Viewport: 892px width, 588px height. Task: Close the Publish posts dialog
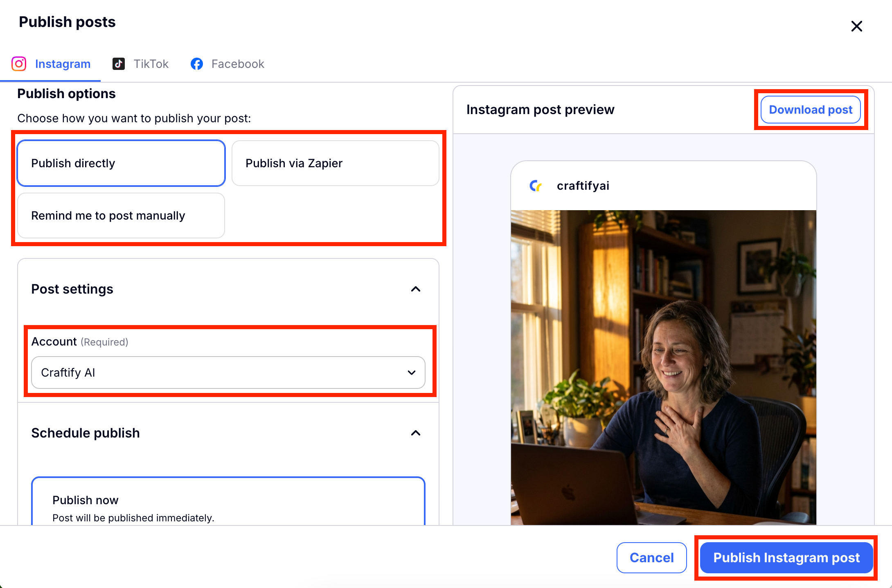(856, 26)
